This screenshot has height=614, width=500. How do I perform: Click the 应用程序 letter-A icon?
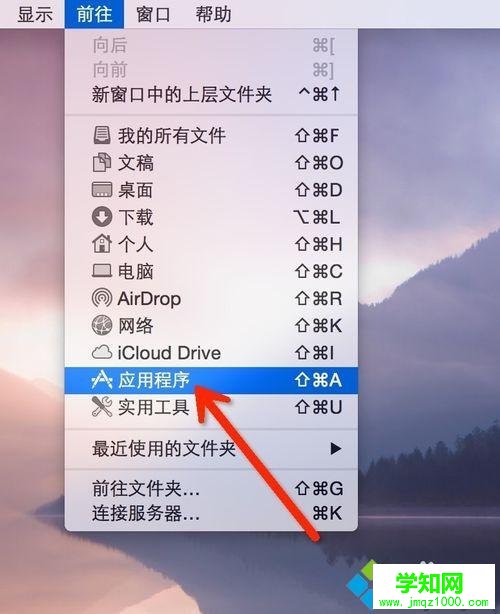tap(102, 380)
